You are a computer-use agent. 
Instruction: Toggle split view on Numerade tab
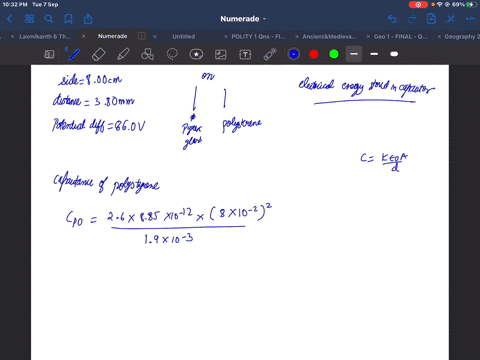pyautogui.click(x=142, y=36)
